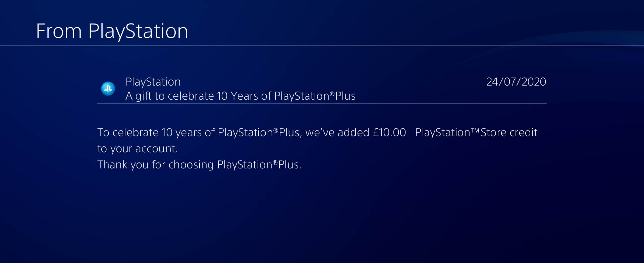The image size is (644, 263).
Task: Select the "Store credit" text in message
Action: pyautogui.click(x=509, y=133)
